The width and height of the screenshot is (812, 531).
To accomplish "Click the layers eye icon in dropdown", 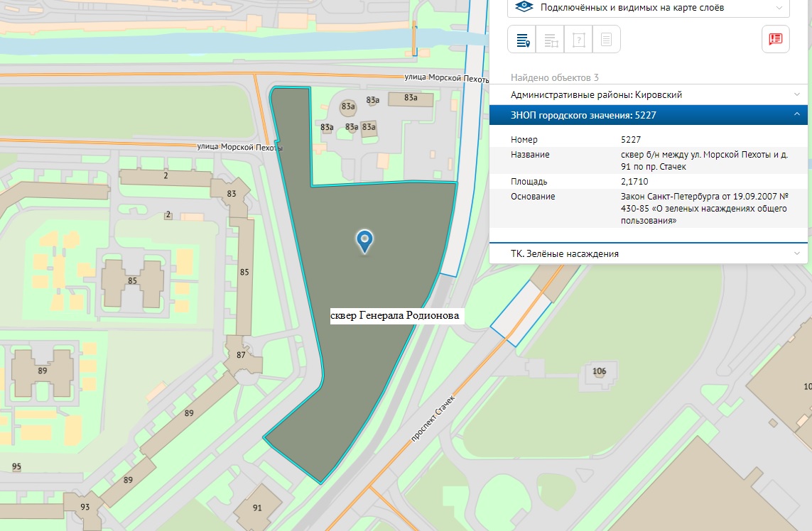I will [524, 7].
